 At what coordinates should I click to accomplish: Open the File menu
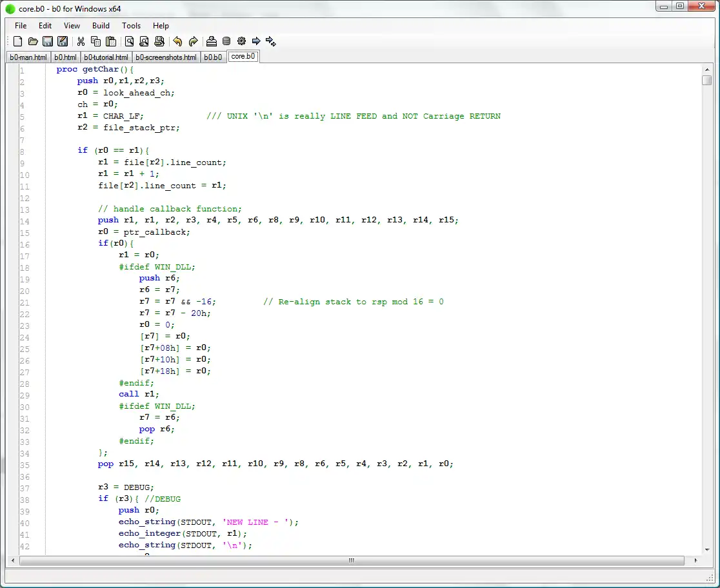(x=21, y=26)
